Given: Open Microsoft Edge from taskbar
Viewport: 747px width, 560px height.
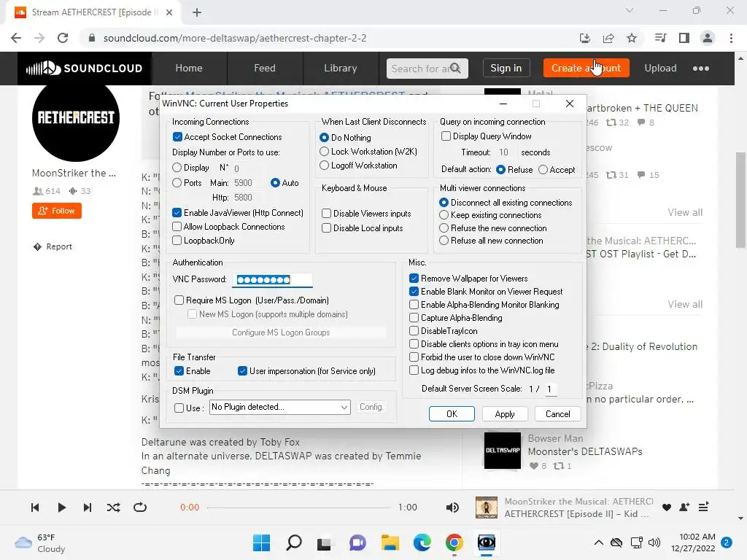Looking at the screenshot, I should pyautogui.click(x=422, y=542).
